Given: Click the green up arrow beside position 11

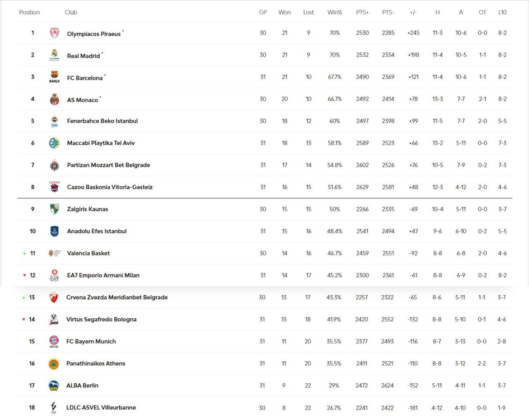Looking at the screenshot, I should (24, 253).
